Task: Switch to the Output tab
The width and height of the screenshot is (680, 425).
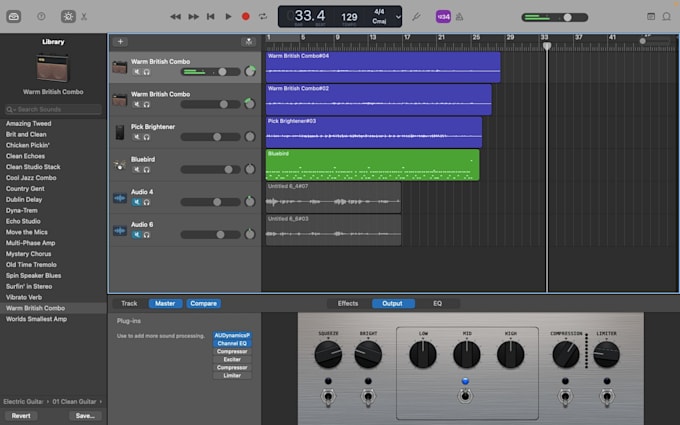Action: pyautogui.click(x=392, y=304)
